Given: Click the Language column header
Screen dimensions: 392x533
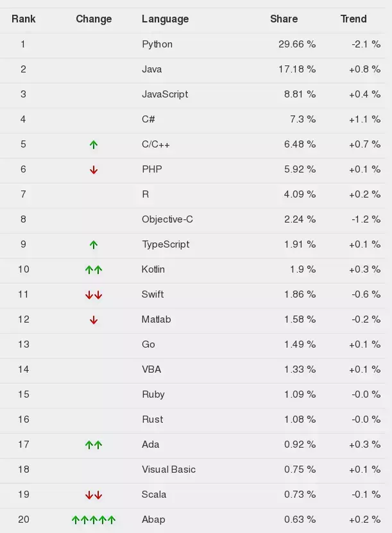Looking at the screenshot, I should point(166,19).
